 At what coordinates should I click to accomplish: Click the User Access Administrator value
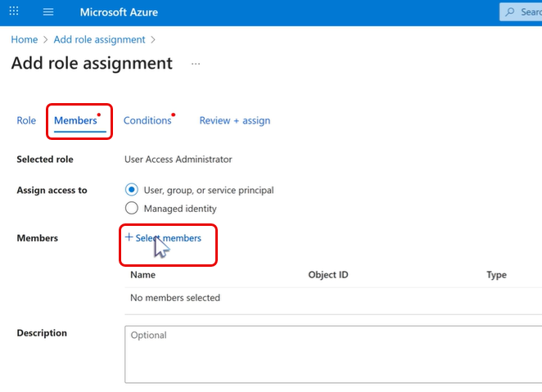178,160
